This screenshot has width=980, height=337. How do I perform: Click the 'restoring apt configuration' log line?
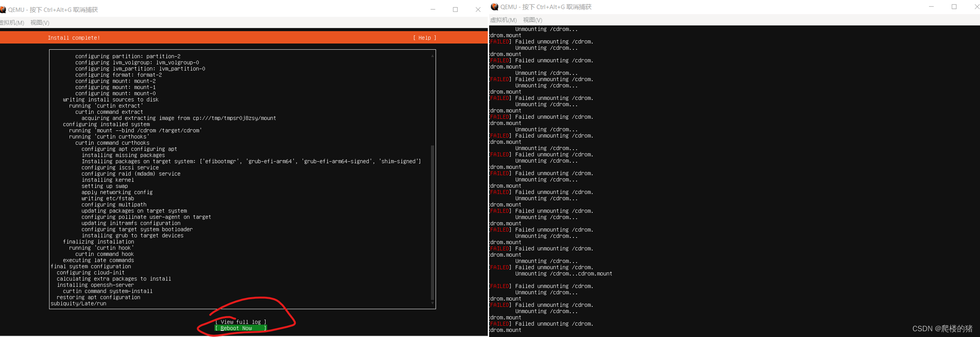[x=98, y=297]
